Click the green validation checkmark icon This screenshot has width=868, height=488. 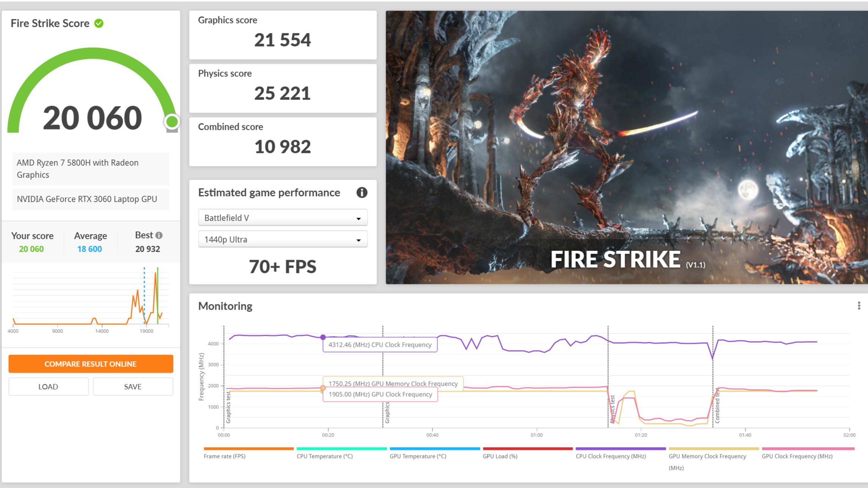click(x=99, y=23)
